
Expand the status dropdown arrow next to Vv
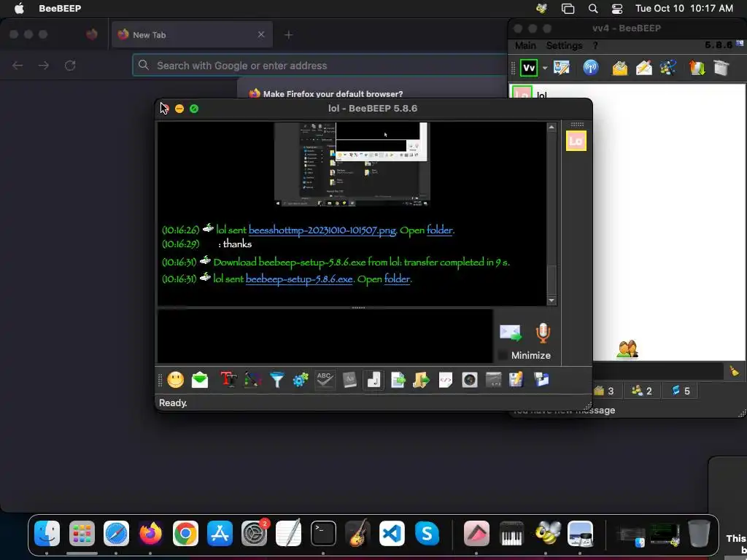coord(544,68)
